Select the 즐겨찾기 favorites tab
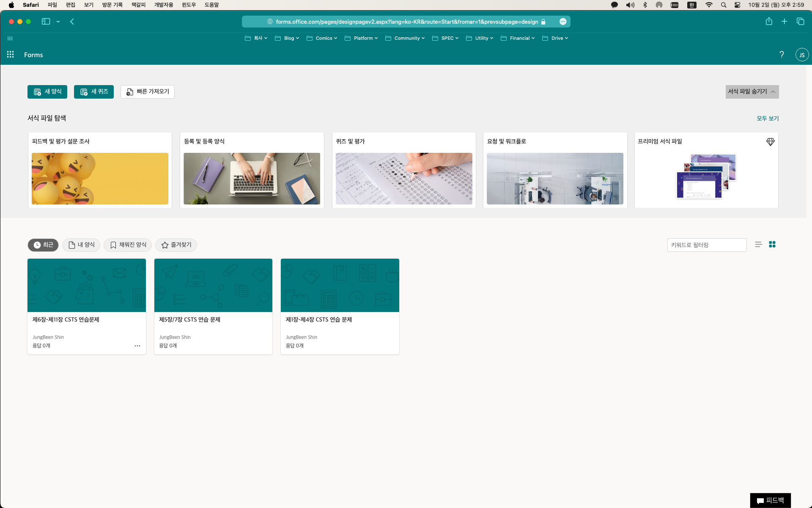 click(176, 245)
